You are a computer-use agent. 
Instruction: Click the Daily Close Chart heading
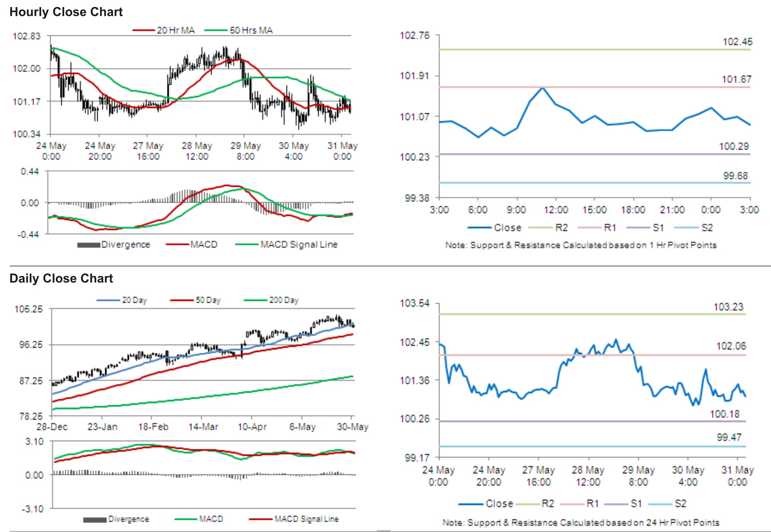tap(61, 279)
